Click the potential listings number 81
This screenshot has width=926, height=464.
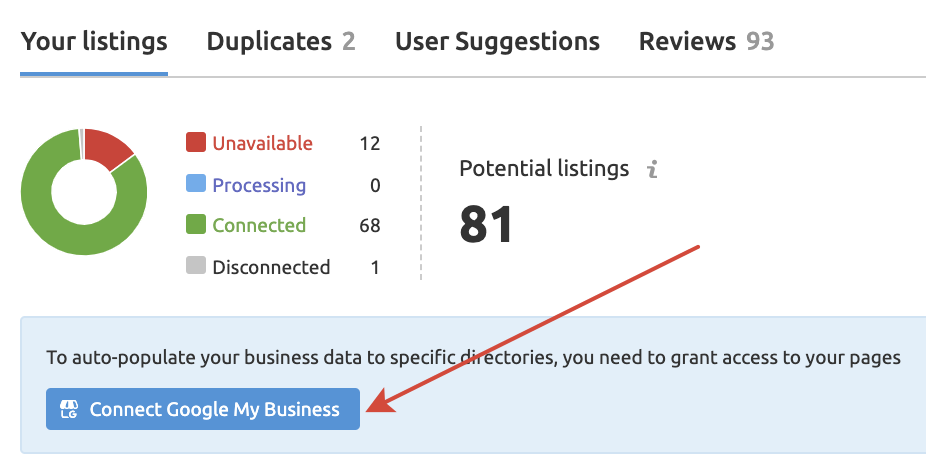[486, 224]
